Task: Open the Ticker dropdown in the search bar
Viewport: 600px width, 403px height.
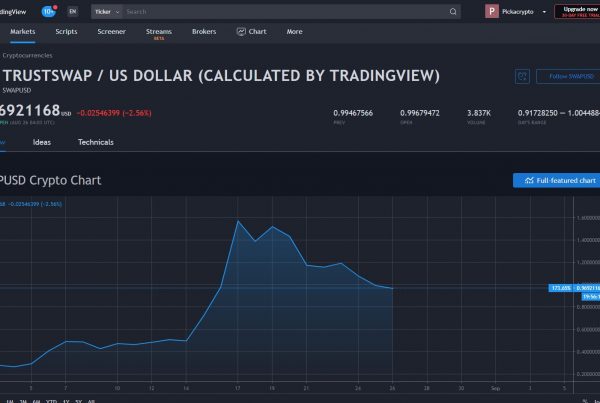Action: tap(107, 12)
